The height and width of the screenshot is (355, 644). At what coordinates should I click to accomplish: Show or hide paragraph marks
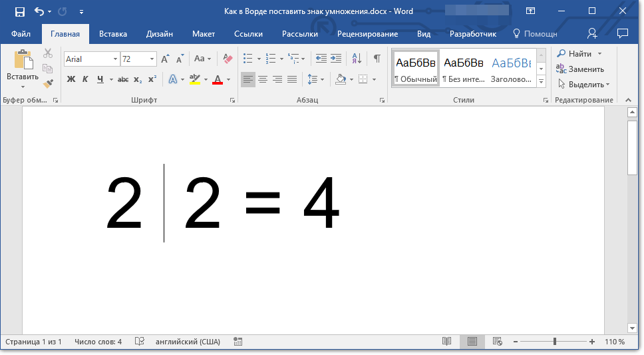point(377,59)
